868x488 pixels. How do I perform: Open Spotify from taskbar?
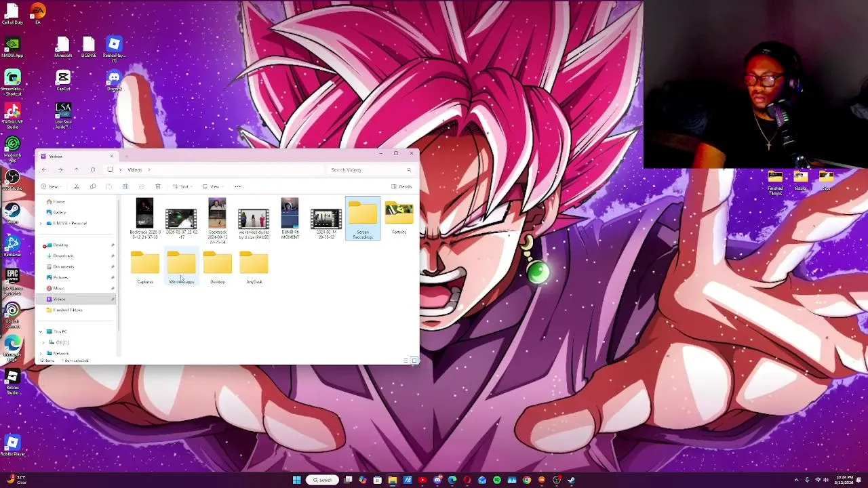pyautogui.click(x=497, y=480)
